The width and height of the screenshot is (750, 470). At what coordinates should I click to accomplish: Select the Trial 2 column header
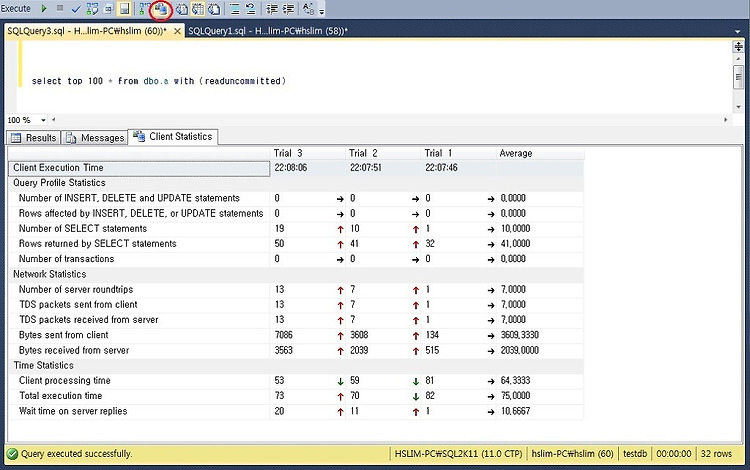[383, 153]
